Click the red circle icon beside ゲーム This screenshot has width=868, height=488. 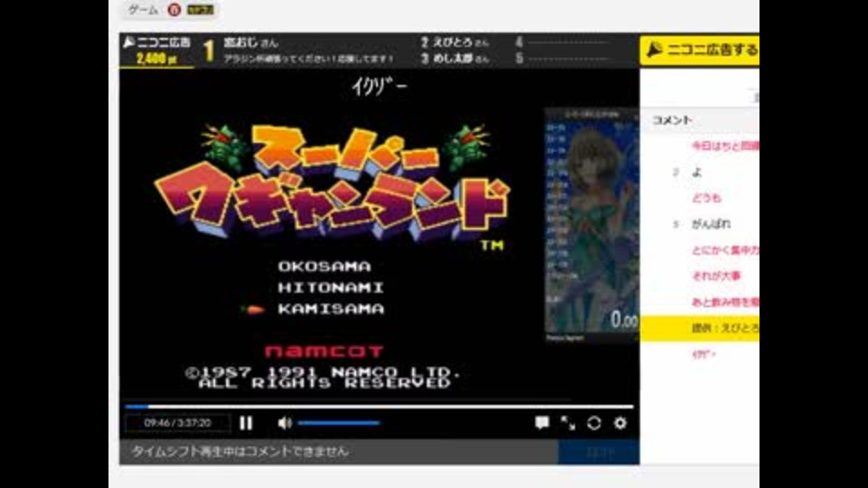(175, 9)
